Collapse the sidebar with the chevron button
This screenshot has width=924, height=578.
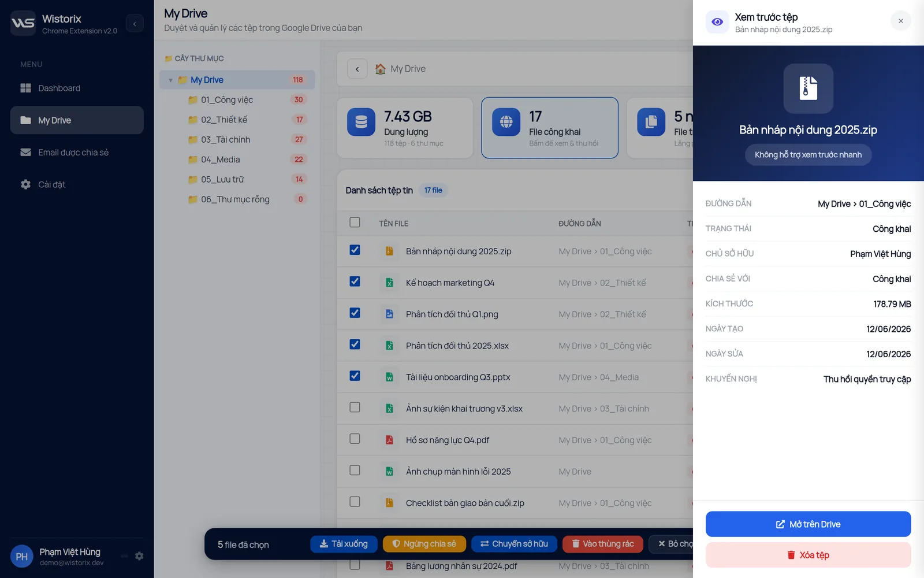pos(135,23)
